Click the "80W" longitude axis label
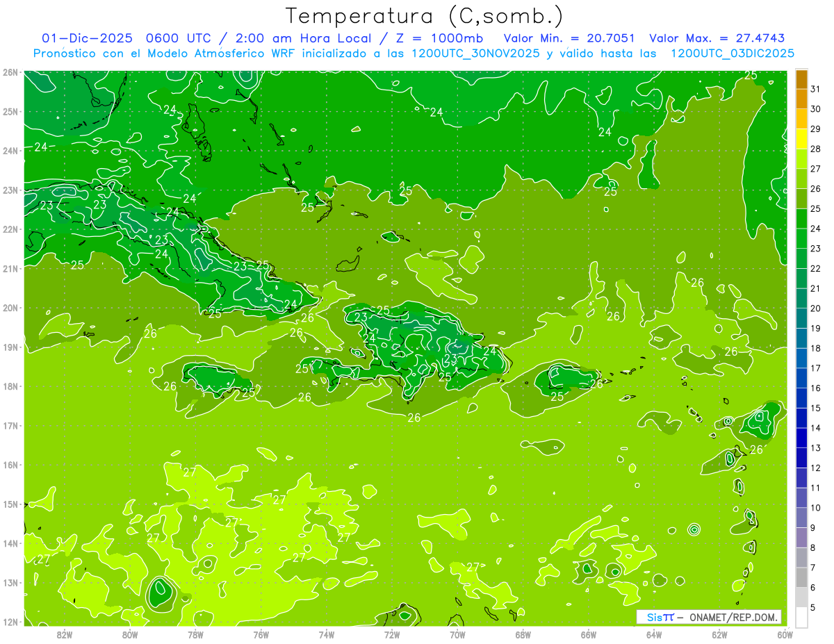 [x=130, y=634]
